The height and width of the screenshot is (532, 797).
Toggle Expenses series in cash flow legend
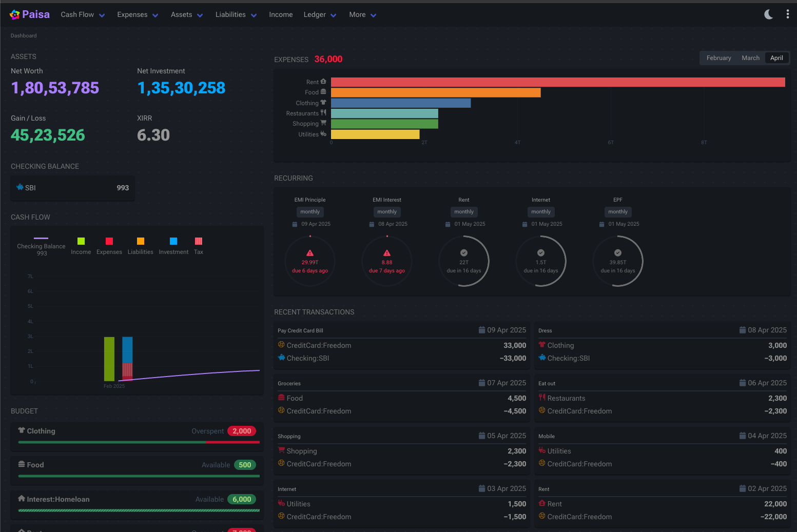pos(109,241)
